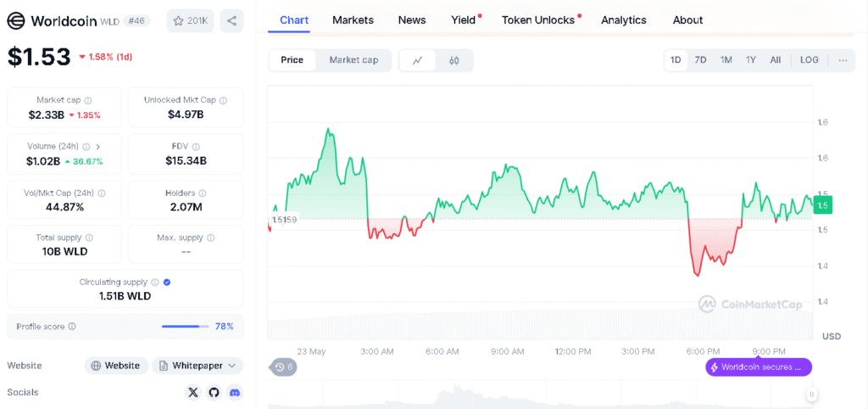868x409 pixels.
Task: Click the 78% profile score value
Action: (224, 327)
